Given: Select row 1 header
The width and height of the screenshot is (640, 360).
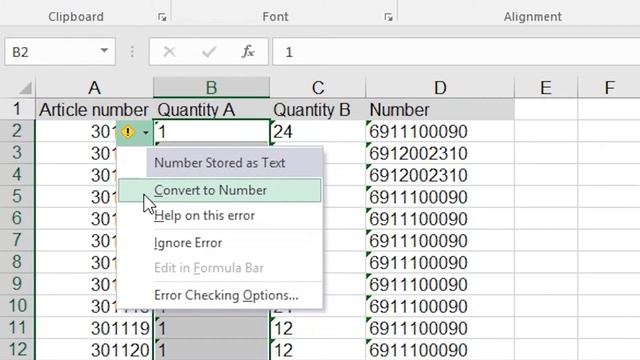Looking at the screenshot, I should click(x=17, y=109).
